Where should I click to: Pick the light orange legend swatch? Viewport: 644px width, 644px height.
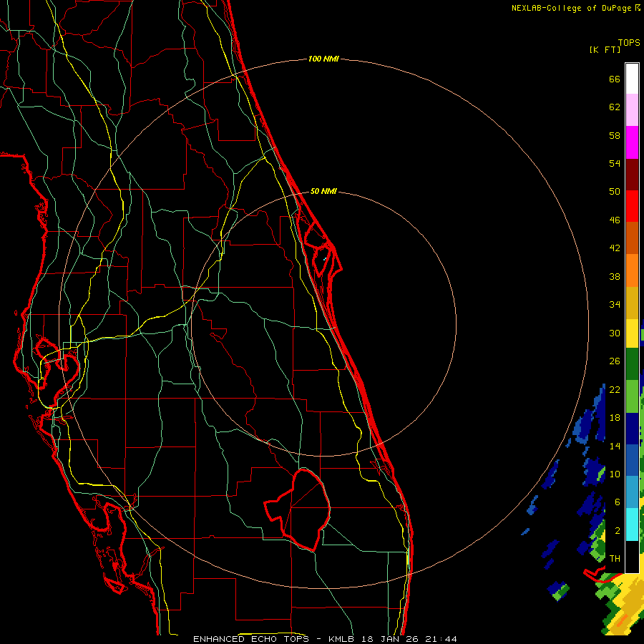click(632, 270)
